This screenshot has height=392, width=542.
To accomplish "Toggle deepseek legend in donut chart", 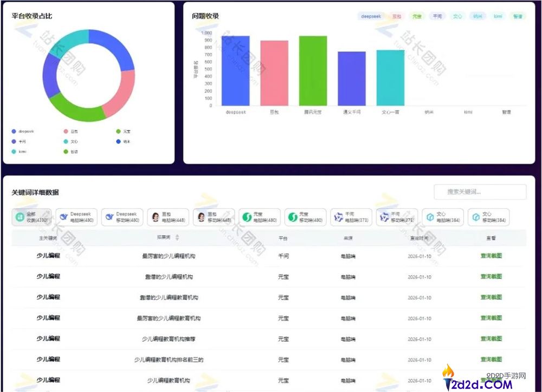I will pos(23,131).
